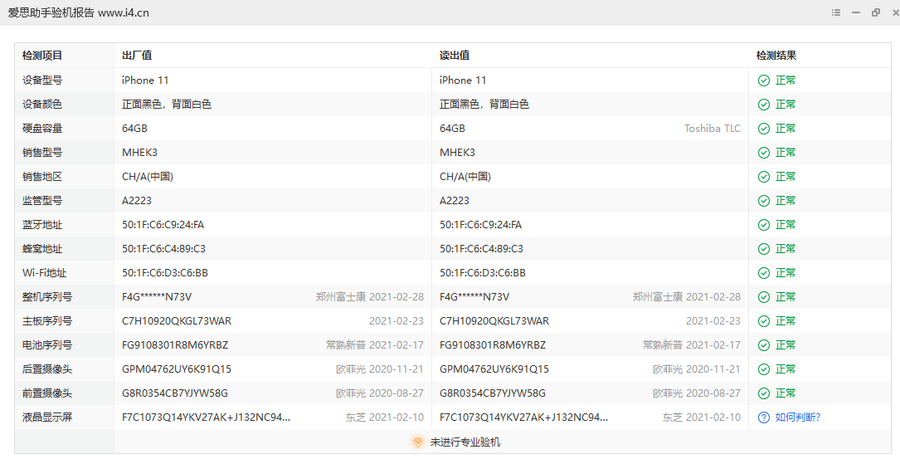Click the green check icon for 设备型号
Image resolution: width=900 pixels, height=459 pixels.
tap(764, 80)
